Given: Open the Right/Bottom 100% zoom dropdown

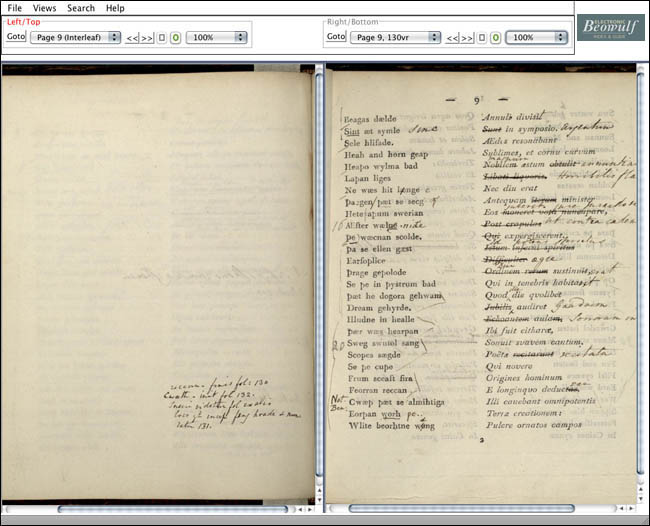Looking at the screenshot, I should coord(536,37).
